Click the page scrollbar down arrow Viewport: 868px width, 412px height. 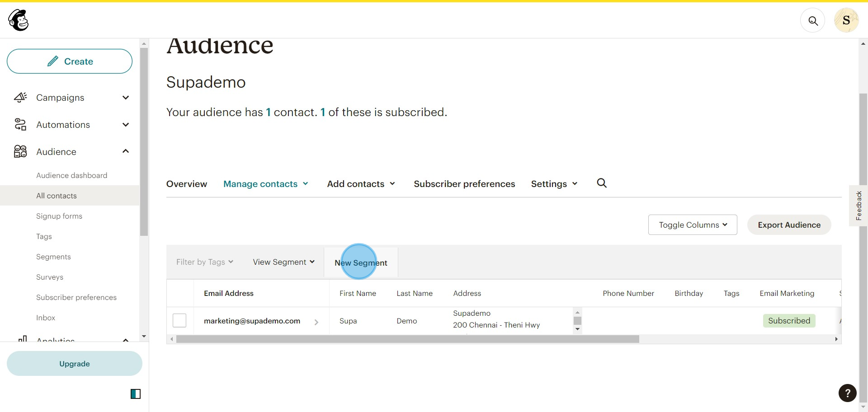tap(863, 407)
